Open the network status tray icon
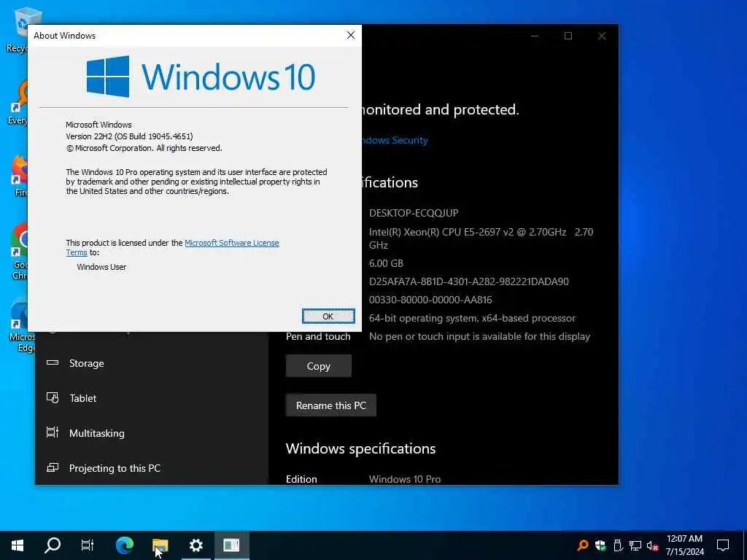 (635, 545)
